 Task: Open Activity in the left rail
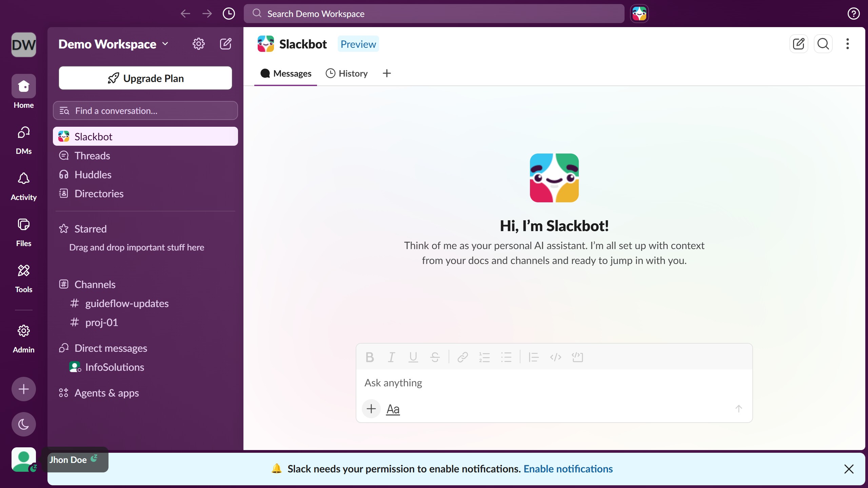tap(24, 186)
